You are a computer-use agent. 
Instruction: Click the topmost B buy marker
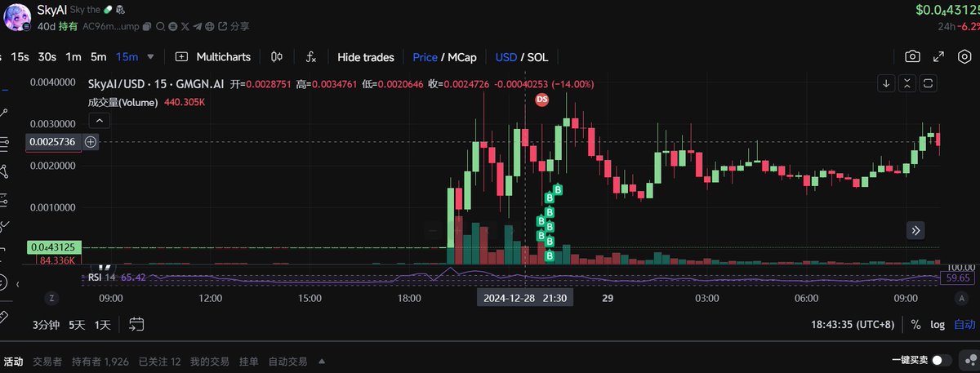pos(559,190)
